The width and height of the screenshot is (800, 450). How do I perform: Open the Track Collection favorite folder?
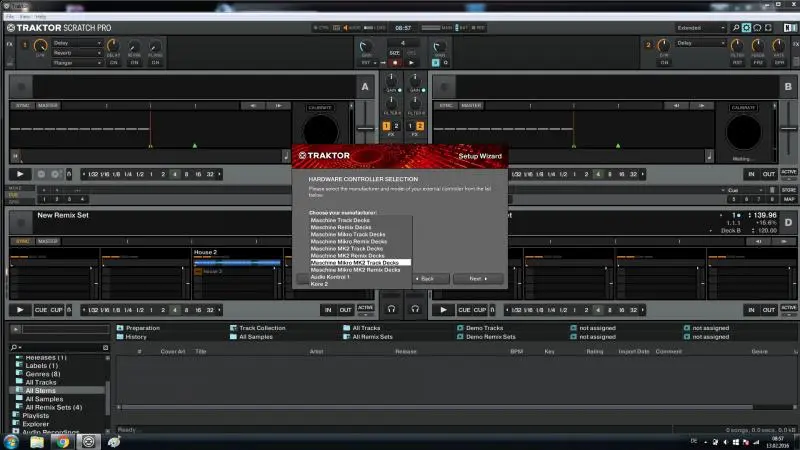pyautogui.click(x=262, y=328)
